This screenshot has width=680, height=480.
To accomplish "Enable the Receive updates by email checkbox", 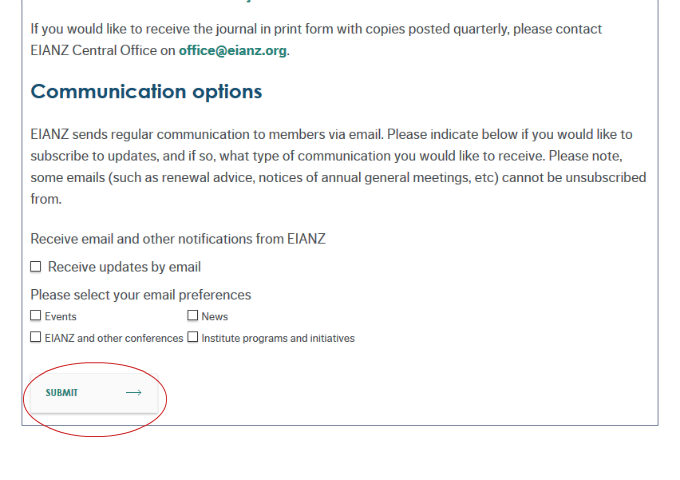I will coord(36,267).
